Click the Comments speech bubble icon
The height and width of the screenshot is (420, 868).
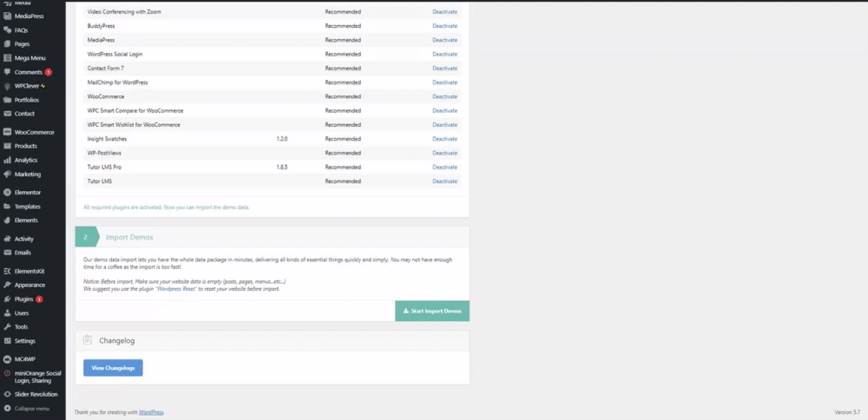tap(7, 72)
